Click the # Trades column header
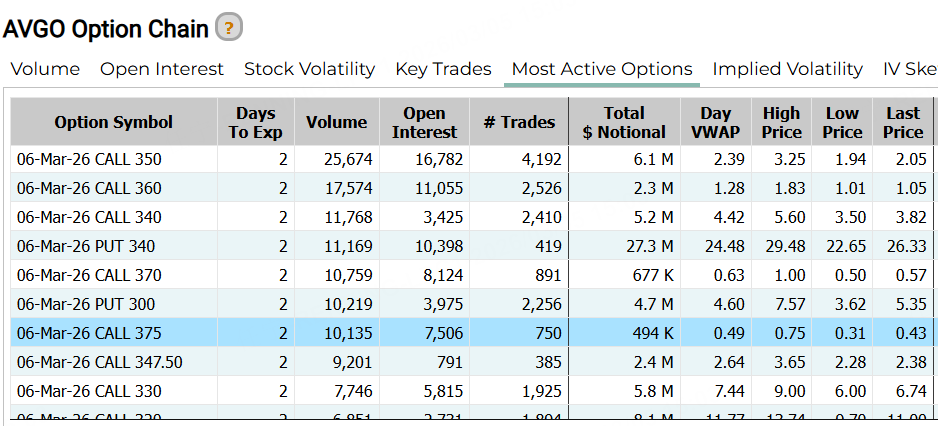The width and height of the screenshot is (938, 426). coord(519,122)
